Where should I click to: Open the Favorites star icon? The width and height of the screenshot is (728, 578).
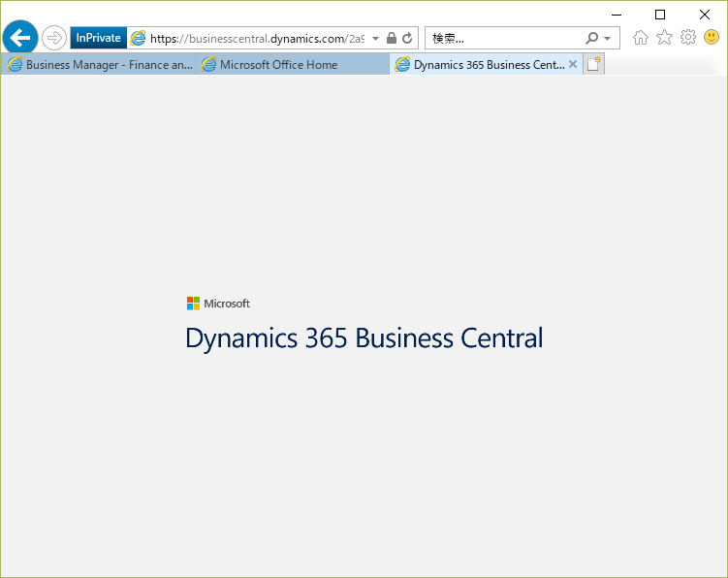(x=664, y=37)
